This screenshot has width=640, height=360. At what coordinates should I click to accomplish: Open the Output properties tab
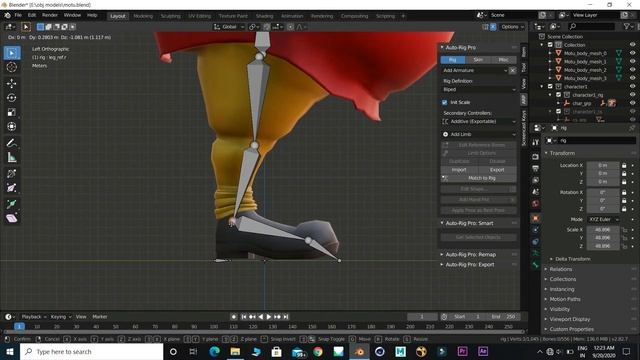click(x=536, y=168)
